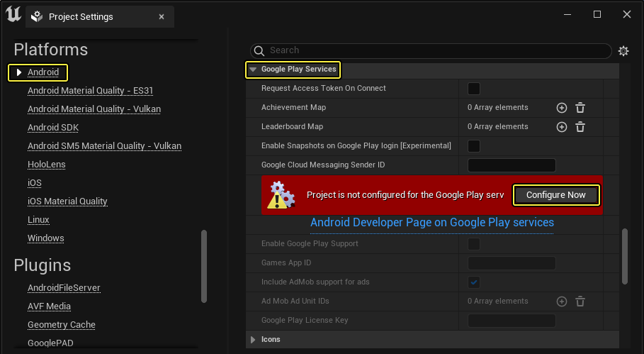Viewport: 644px width, 354px height.
Task: Click the Leaderboard Map label
Action: pos(292,127)
